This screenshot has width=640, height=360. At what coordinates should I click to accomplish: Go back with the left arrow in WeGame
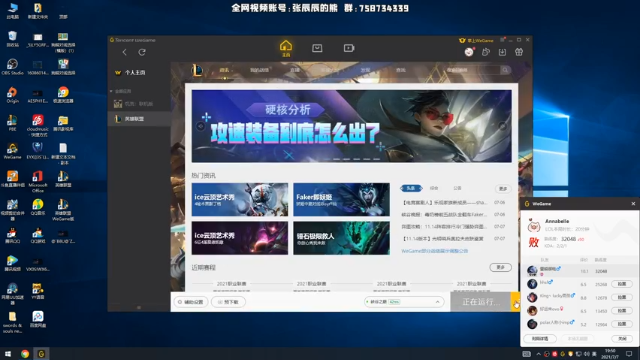[124, 52]
